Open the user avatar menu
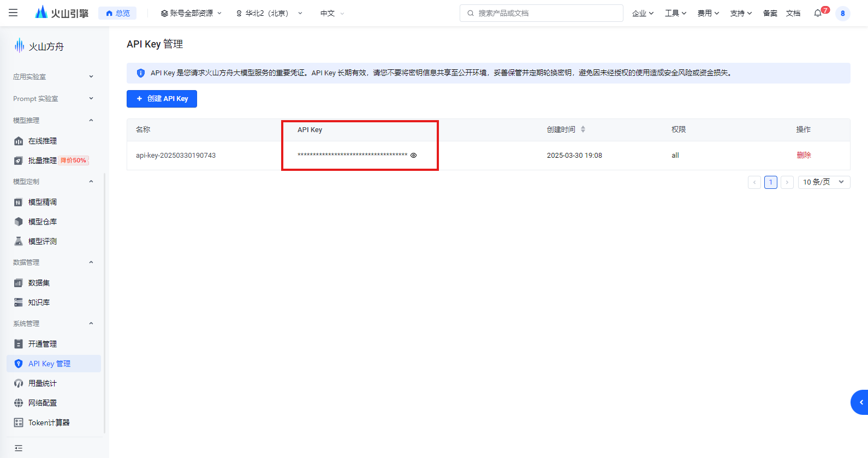 843,13
